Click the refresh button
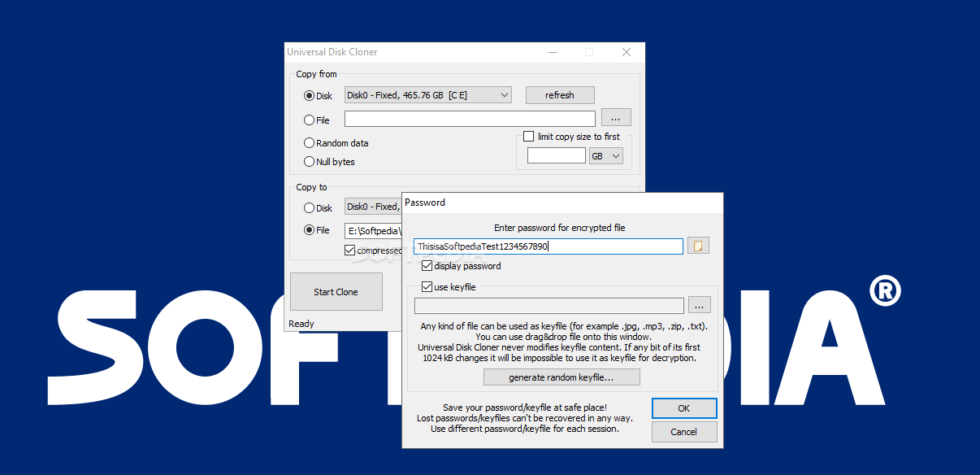The image size is (980, 475). coord(560,95)
